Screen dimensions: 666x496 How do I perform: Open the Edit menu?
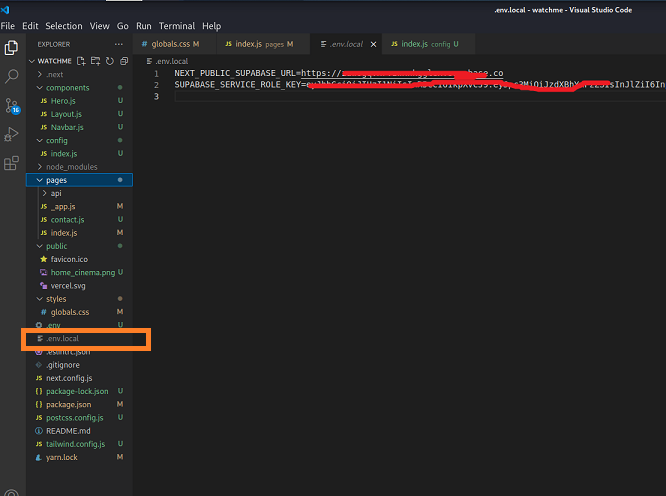pyautogui.click(x=30, y=26)
